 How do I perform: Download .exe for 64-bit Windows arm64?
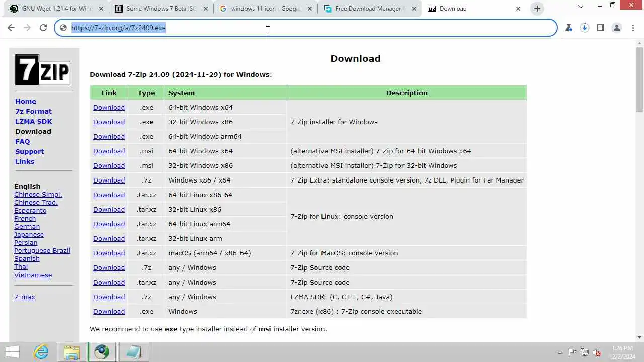(109, 136)
